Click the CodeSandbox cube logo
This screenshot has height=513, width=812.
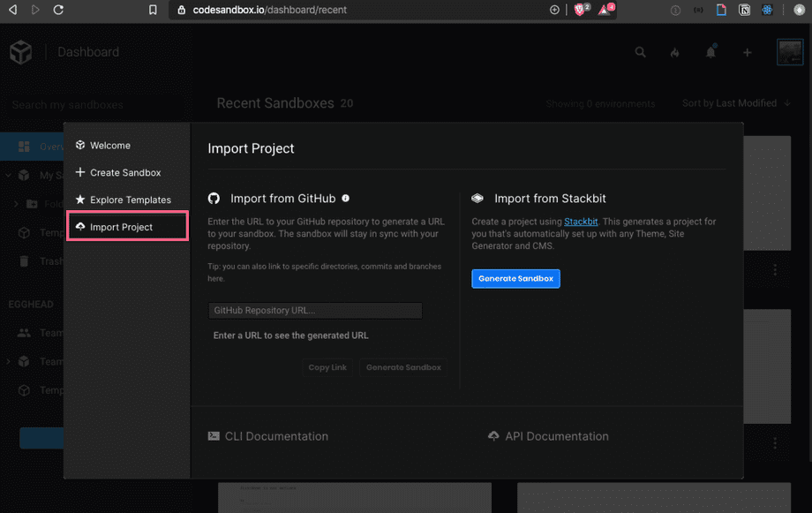coord(20,52)
